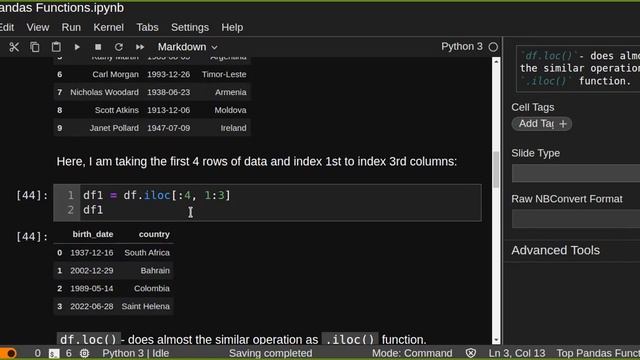Click the markdown text about first 4 rows
The width and height of the screenshot is (640, 360).
point(257,162)
